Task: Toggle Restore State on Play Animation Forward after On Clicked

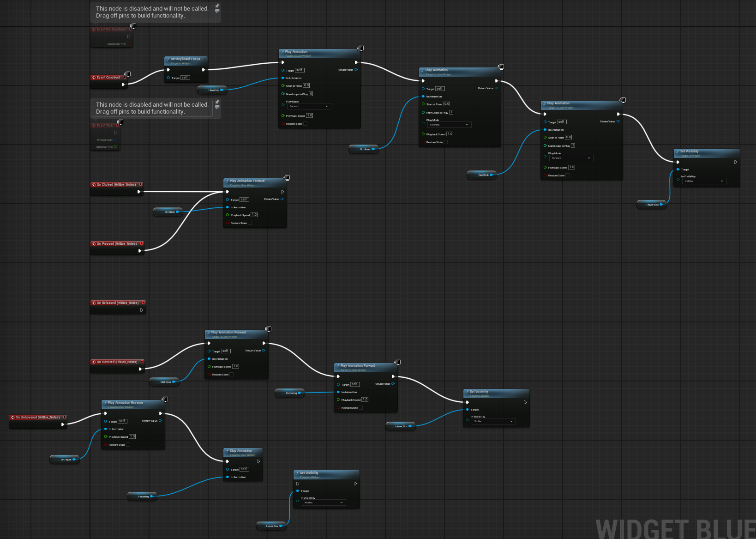Action: (250, 223)
